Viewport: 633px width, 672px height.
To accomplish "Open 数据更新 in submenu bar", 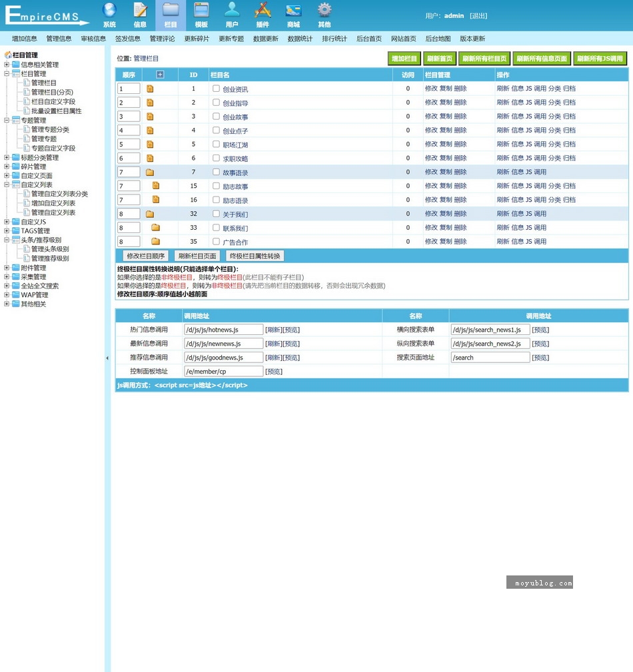I will [x=265, y=39].
